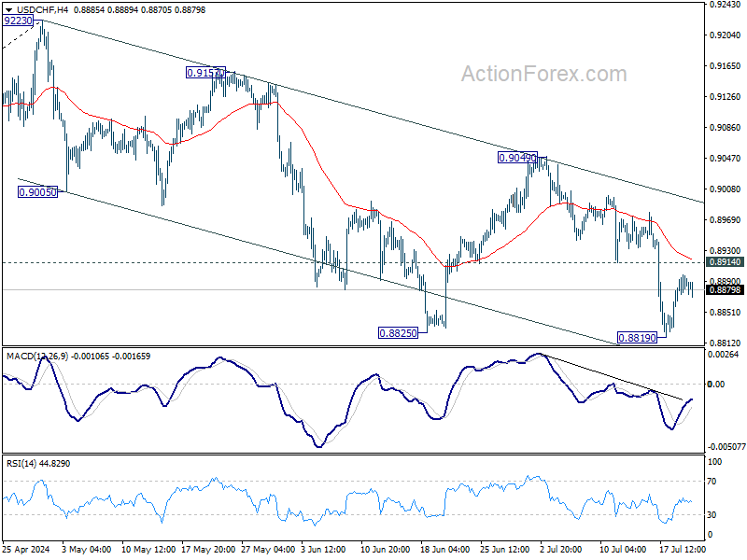Click the 25 Jun 12:00 time axis label
The width and height of the screenshot is (747, 560).
click(x=505, y=549)
